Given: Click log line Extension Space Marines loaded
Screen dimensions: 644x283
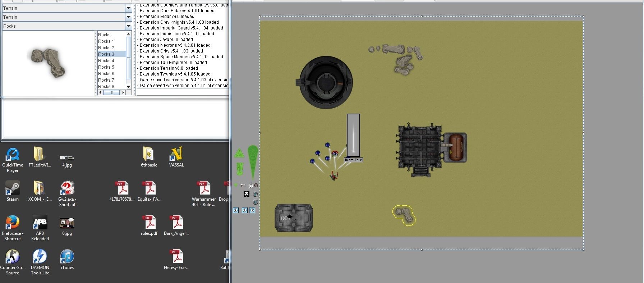Looking at the screenshot, I should coord(180,57).
